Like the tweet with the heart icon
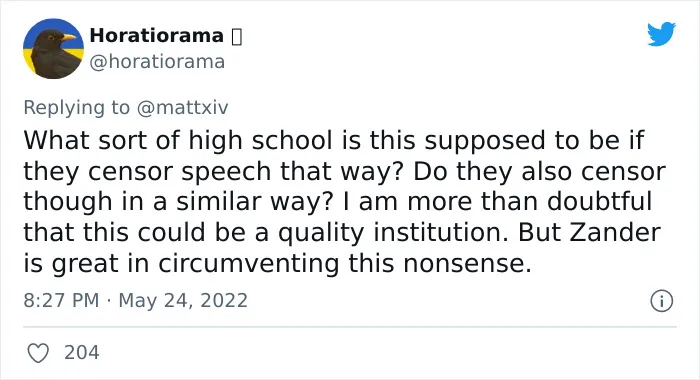Image resolution: width=700 pixels, height=380 pixels. click(x=38, y=353)
